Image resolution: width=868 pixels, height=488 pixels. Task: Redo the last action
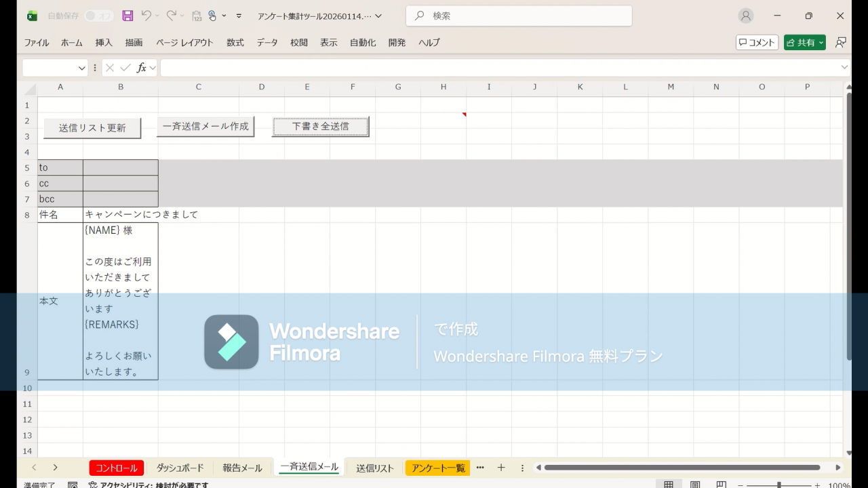tap(172, 16)
